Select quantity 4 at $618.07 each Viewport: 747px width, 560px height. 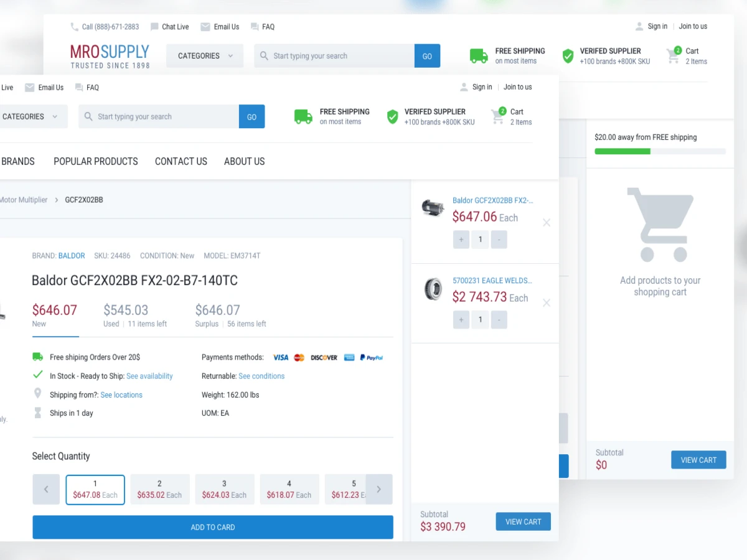coord(289,490)
